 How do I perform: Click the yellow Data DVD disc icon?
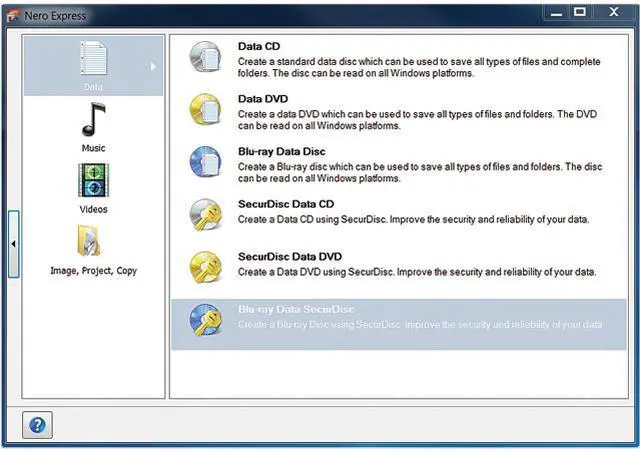click(205, 110)
